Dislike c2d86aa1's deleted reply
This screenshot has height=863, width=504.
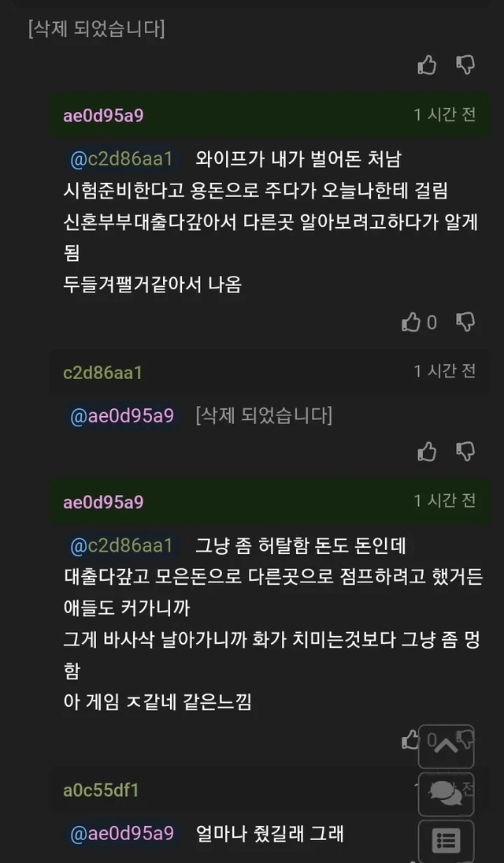coord(466,451)
